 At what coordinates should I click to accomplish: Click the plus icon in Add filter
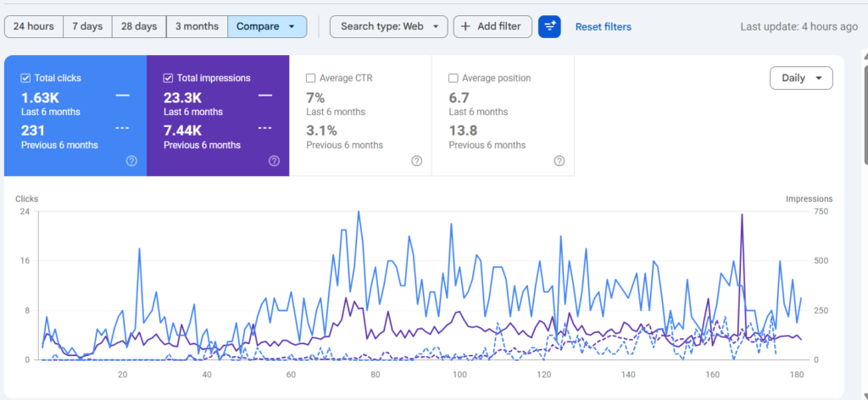pyautogui.click(x=465, y=26)
